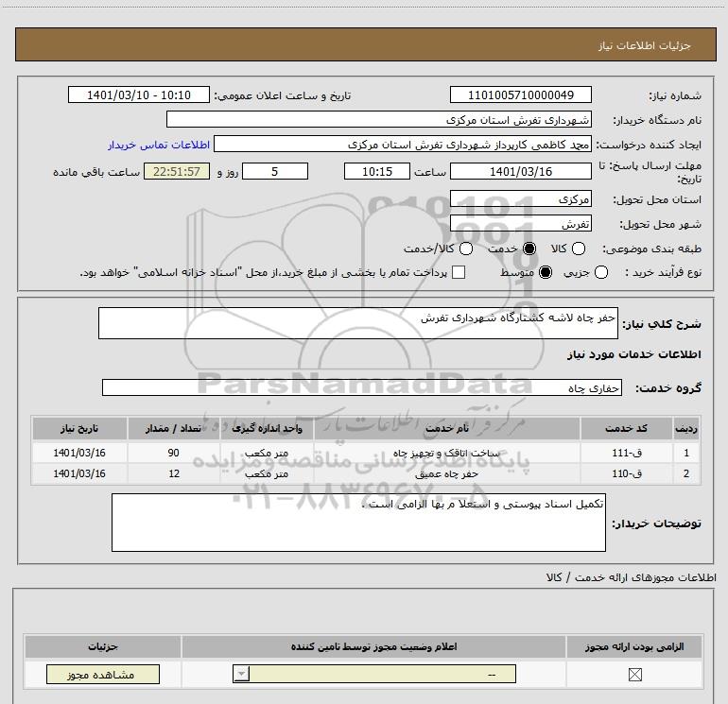Image resolution: width=728 pixels, height=704 pixels.
Task: Click the need date in row 1
Action: click(x=79, y=453)
